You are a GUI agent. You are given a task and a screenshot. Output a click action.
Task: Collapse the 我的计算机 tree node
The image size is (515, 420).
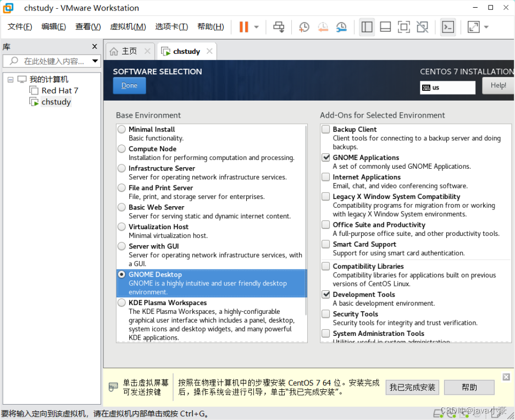10,80
